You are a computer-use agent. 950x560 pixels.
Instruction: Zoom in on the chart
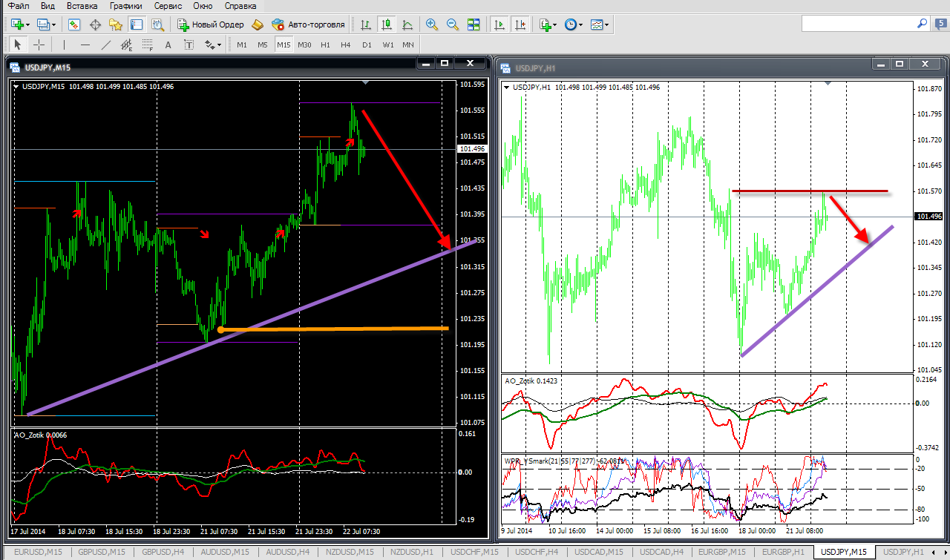coord(431,24)
